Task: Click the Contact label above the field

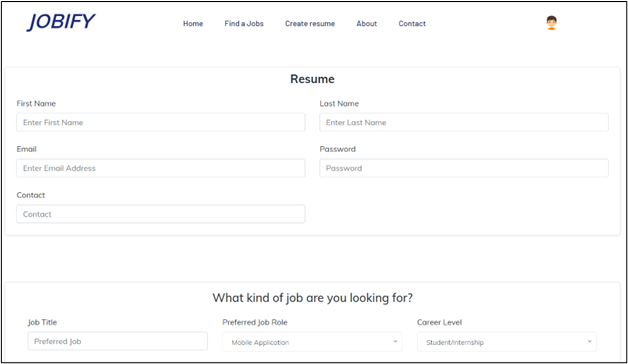Action: 31,195
